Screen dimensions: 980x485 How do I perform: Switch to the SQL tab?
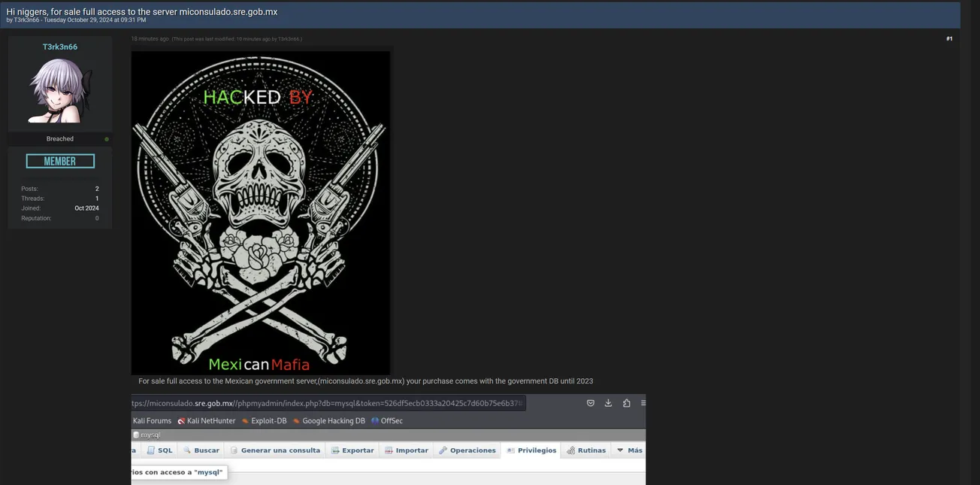point(159,450)
